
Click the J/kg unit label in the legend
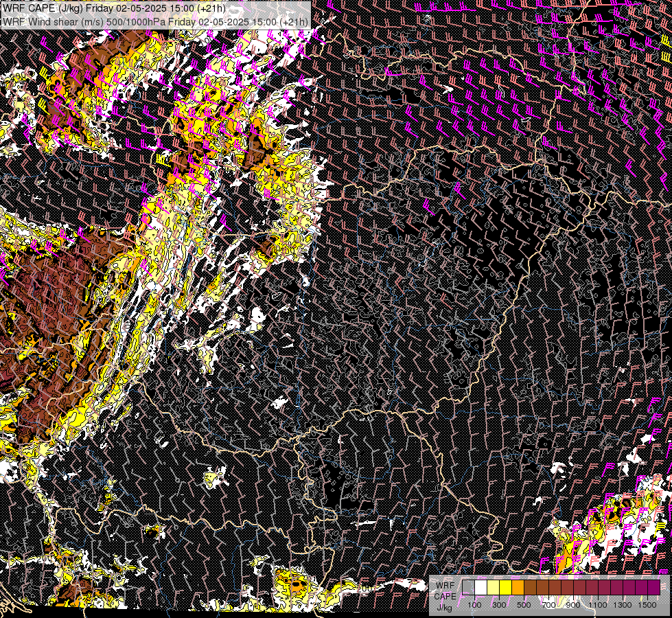(x=444, y=607)
